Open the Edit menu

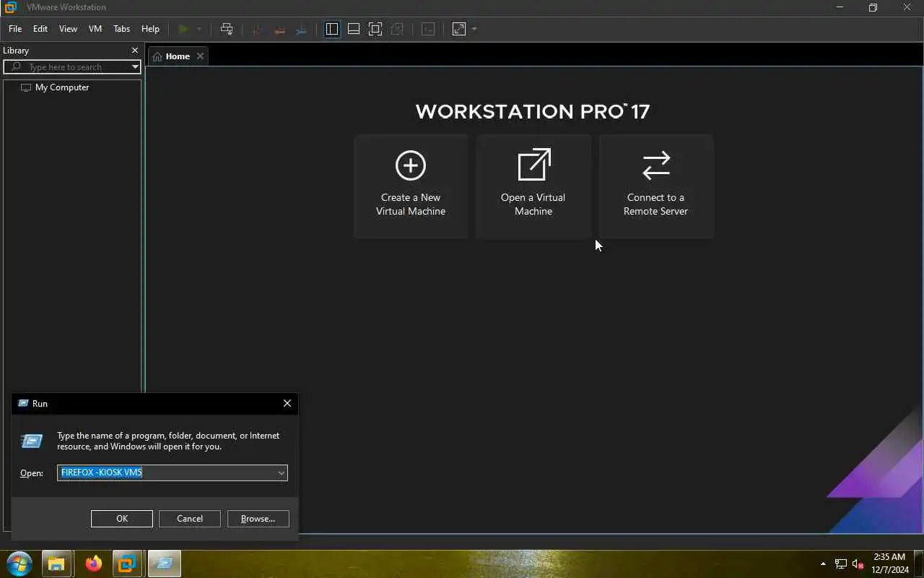click(40, 29)
